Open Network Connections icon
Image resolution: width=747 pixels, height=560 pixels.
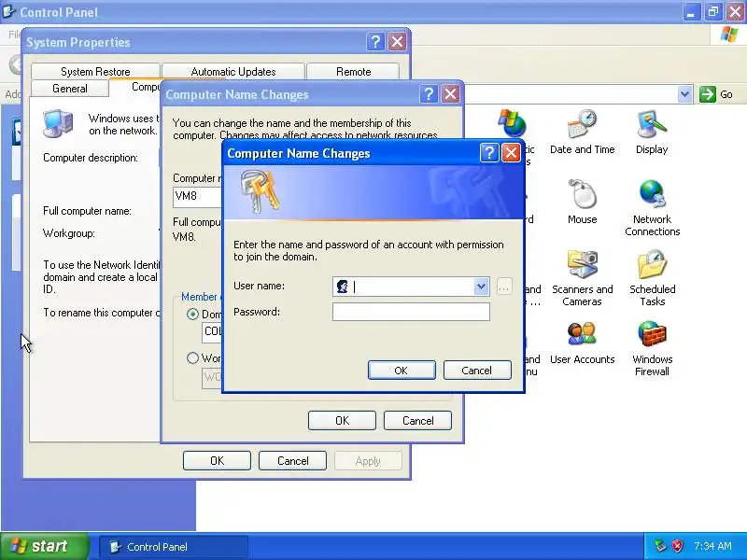652,207
